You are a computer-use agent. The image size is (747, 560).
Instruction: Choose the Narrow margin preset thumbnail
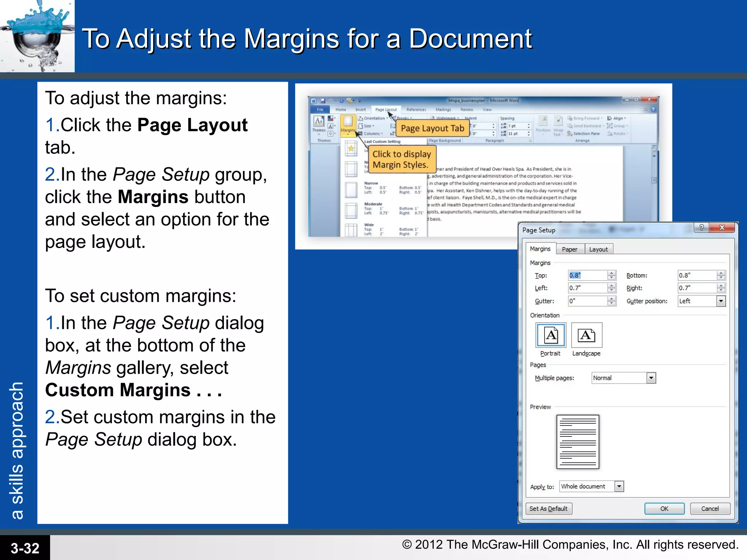tap(351, 189)
